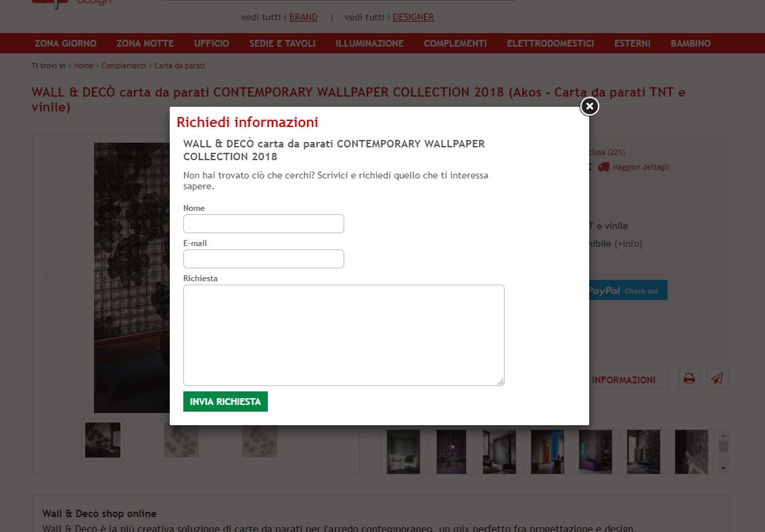Viewport: 765px width, 532px height.
Task: Go to Home in the breadcrumb
Action: pos(83,66)
